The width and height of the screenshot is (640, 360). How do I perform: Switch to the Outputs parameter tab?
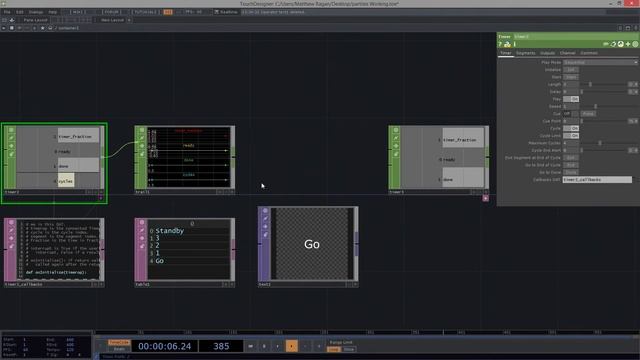tap(547, 53)
